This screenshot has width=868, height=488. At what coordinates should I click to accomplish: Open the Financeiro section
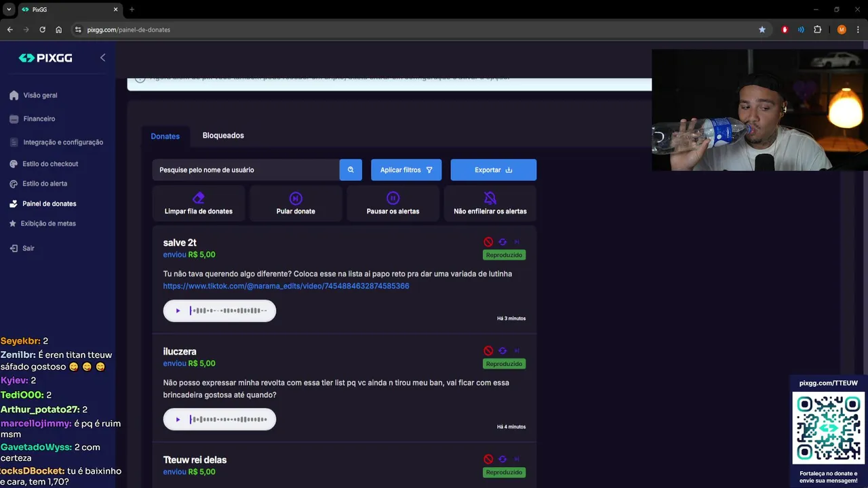(x=39, y=119)
